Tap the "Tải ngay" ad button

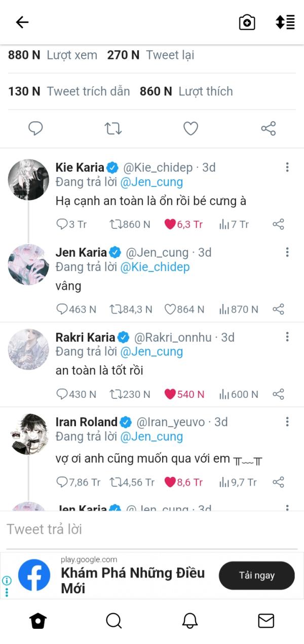click(x=256, y=575)
